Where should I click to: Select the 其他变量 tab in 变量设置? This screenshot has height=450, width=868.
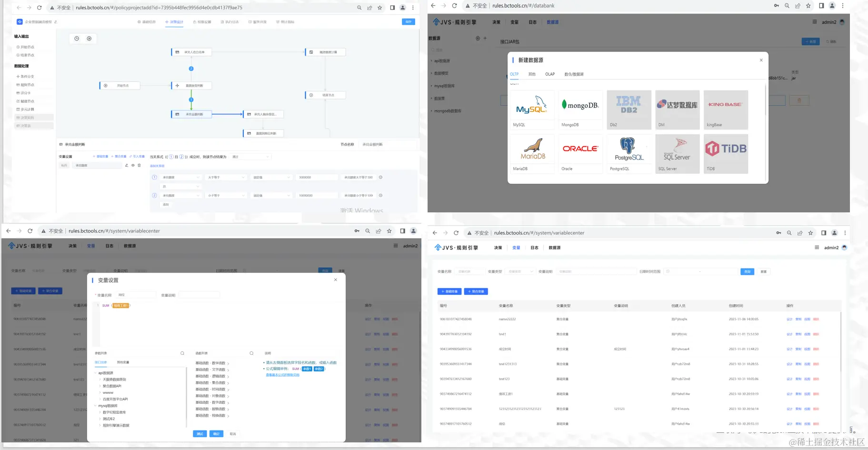[123, 362]
